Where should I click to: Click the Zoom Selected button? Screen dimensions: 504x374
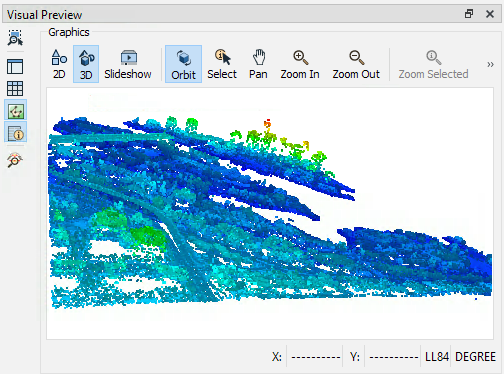(x=433, y=64)
